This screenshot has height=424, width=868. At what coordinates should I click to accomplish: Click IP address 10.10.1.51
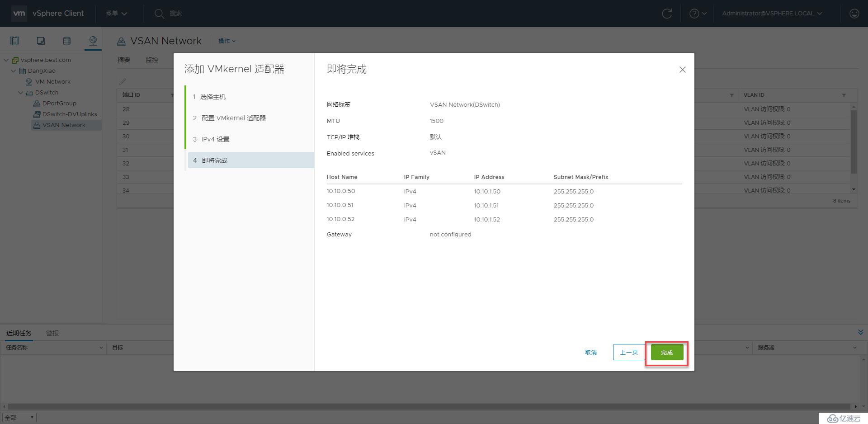click(486, 206)
